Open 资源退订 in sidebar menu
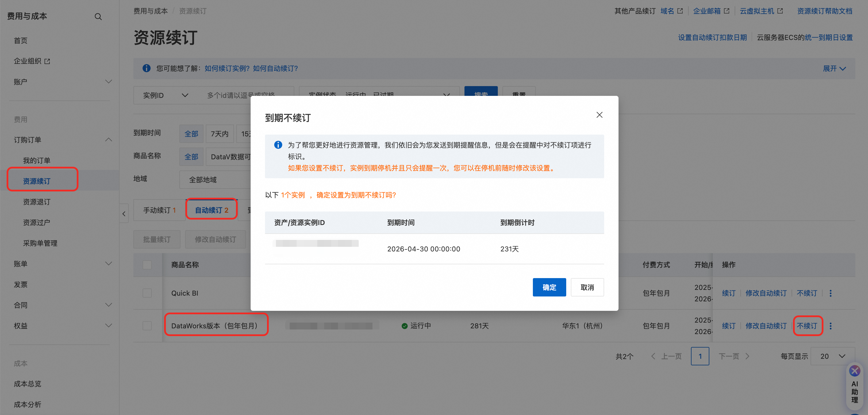This screenshot has width=868, height=415. coord(37,201)
